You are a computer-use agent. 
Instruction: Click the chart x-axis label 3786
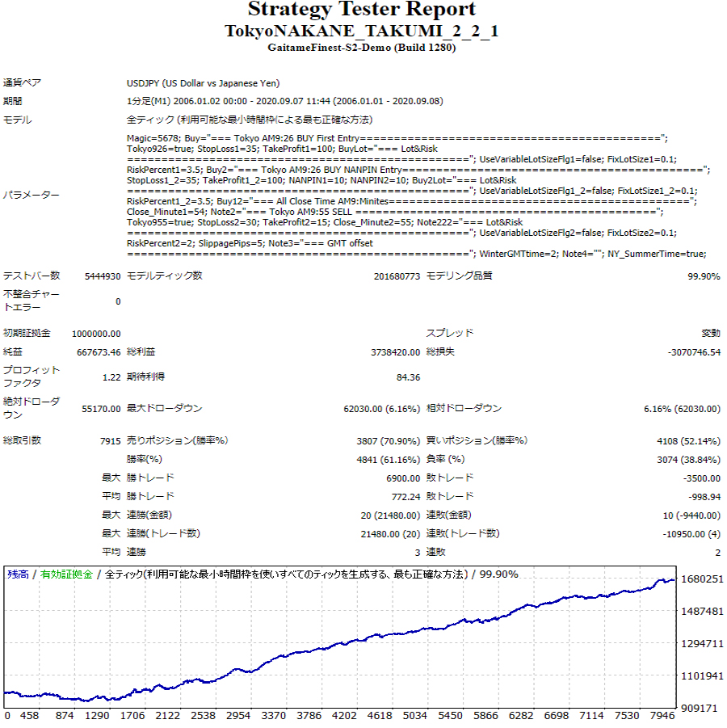[x=309, y=715]
